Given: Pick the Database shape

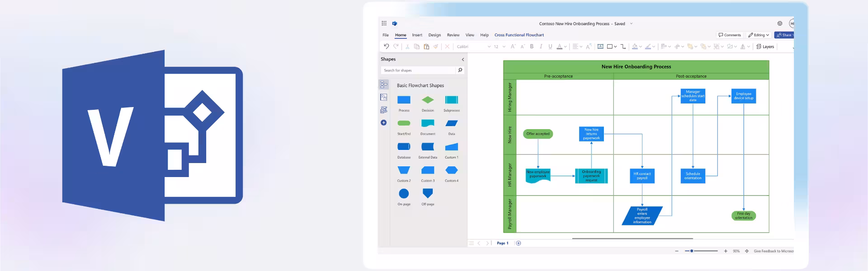Looking at the screenshot, I should pyautogui.click(x=404, y=146).
